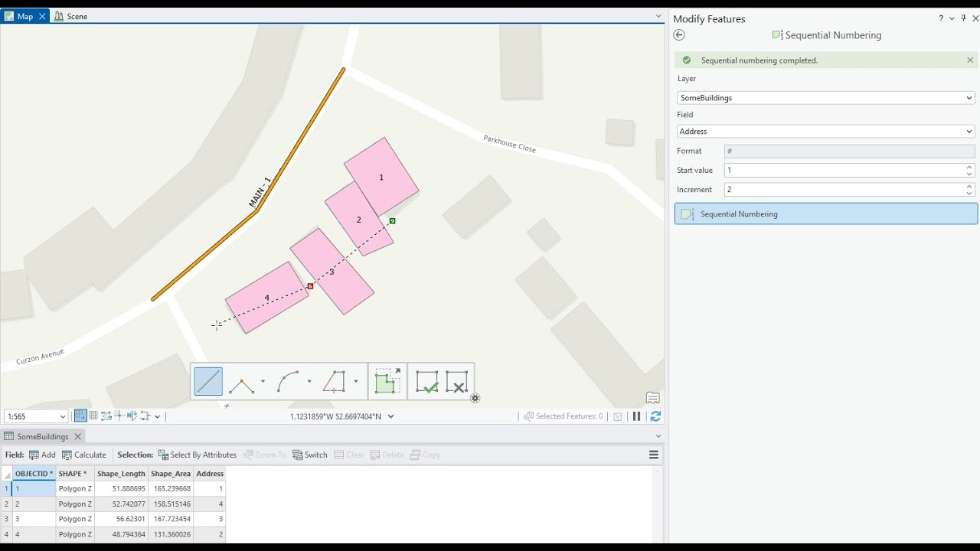Activate the select features tool
This screenshot has height=551, width=980.
[387, 381]
